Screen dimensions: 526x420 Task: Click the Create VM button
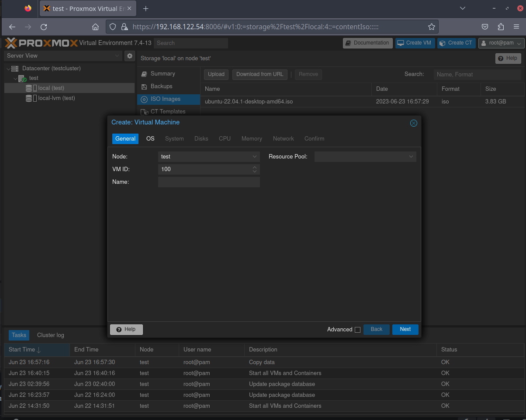pyautogui.click(x=415, y=43)
